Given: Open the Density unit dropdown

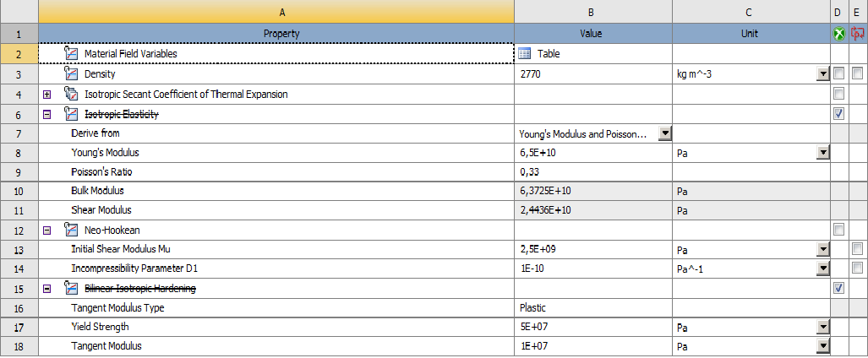Looking at the screenshot, I should pyautogui.click(x=823, y=73).
